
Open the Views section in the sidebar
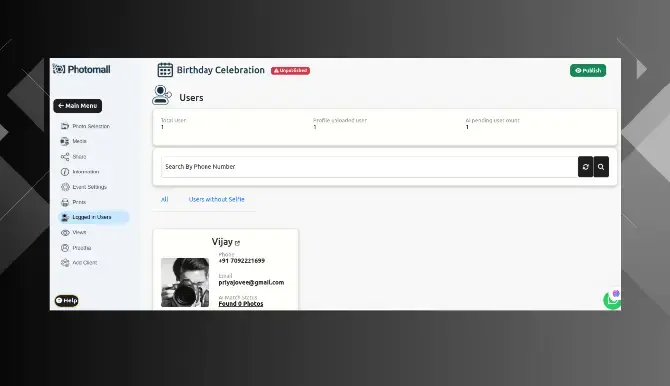73,233
